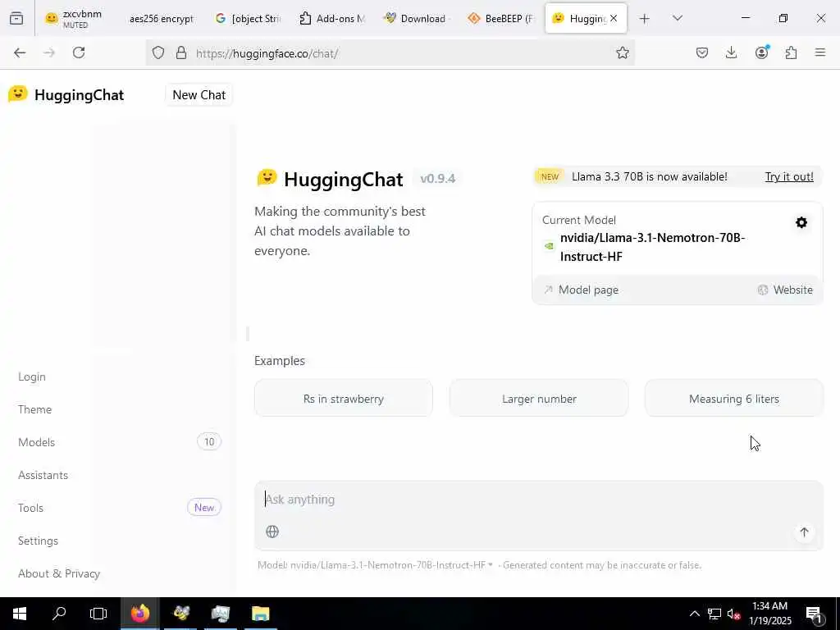
Task: Open the model settings gear icon
Action: pyautogui.click(x=801, y=222)
